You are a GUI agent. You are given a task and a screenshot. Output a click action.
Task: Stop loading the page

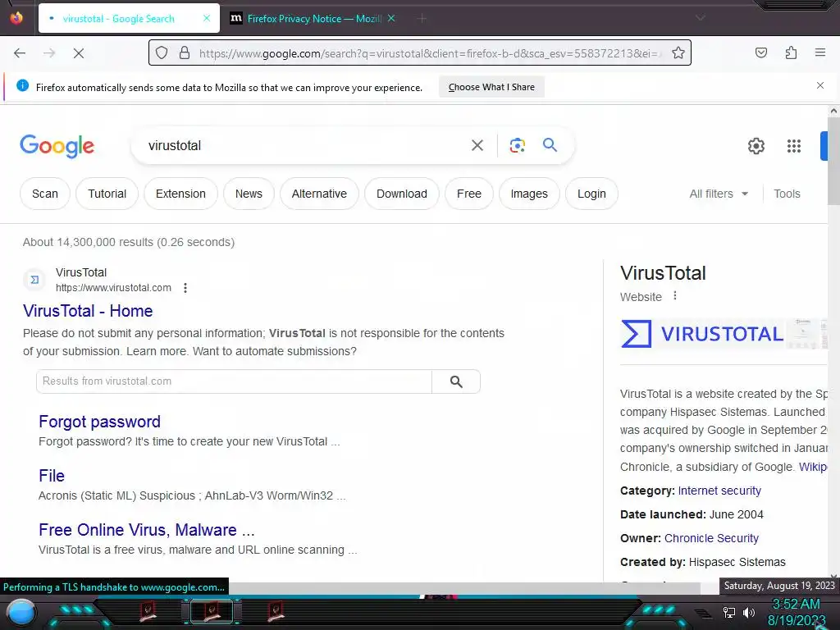coord(78,53)
